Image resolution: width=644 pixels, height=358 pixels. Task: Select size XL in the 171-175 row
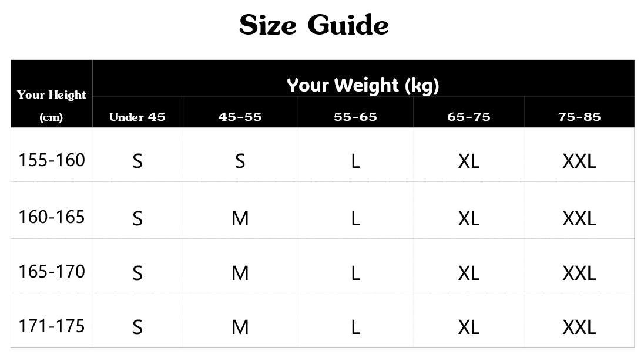[x=468, y=327]
